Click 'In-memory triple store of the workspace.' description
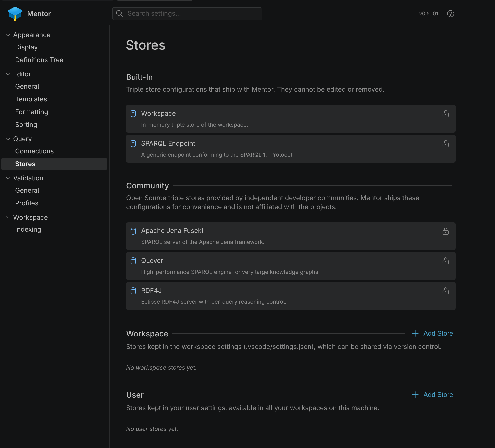495x448 pixels. [x=195, y=125]
